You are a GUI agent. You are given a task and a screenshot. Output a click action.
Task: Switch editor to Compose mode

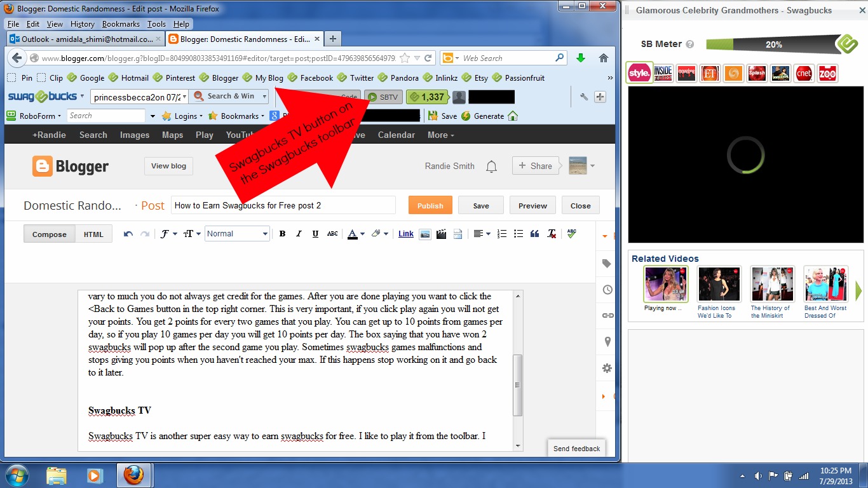50,234
